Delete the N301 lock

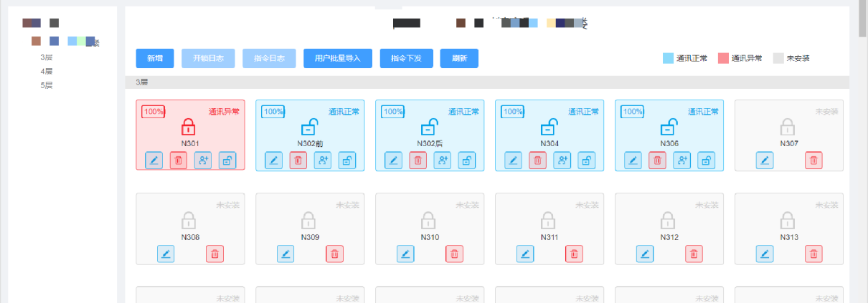[179, 160]
